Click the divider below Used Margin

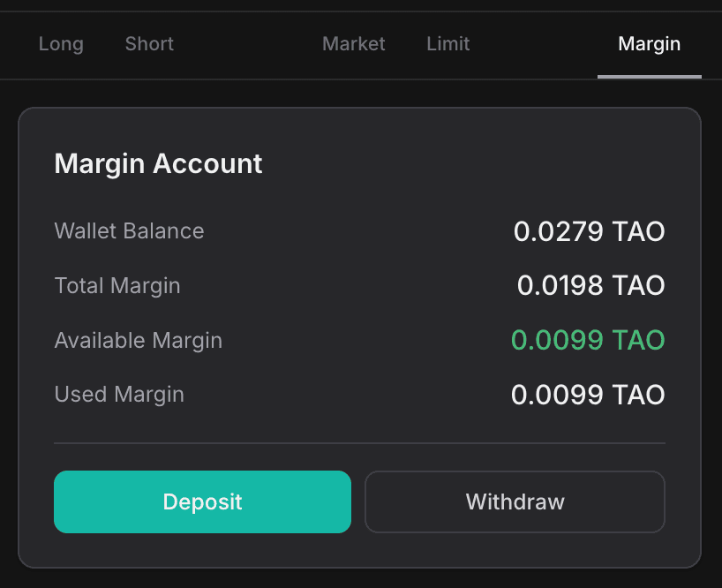[x=359, y=441]
